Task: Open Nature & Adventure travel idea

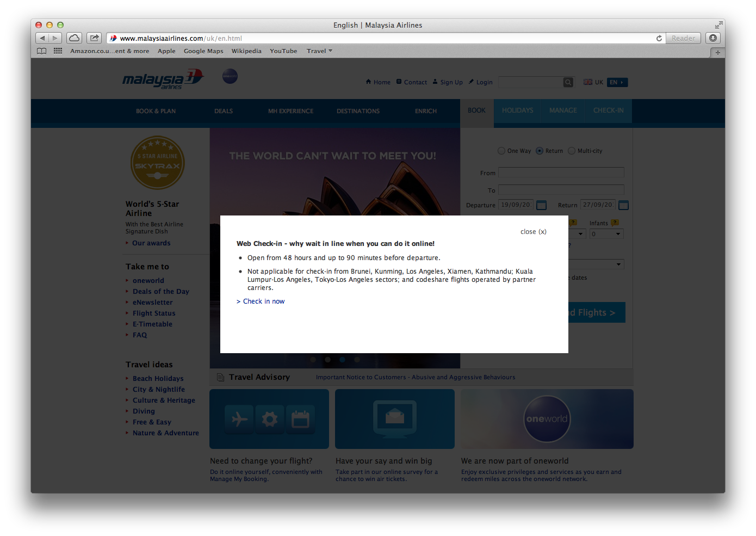Action: pyautogui.click(x=166, y=433)
